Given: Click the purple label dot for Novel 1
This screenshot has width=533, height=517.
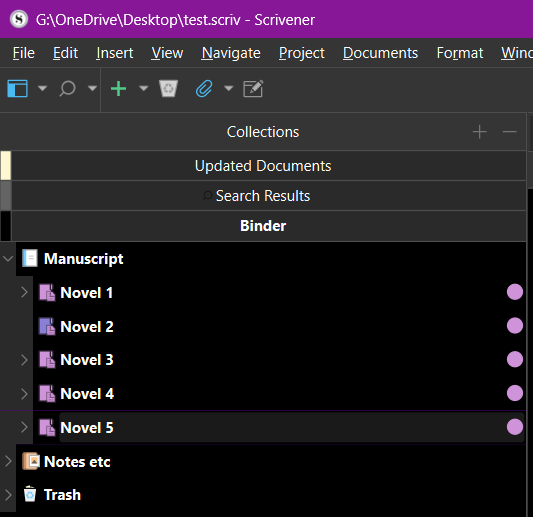Looking at the screenshot, I should [515, 292].
